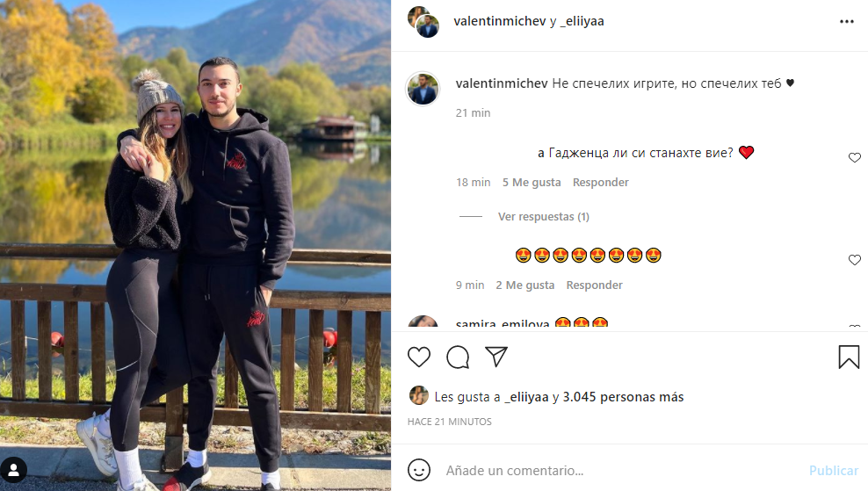
Task: Open the 3.045 personas más likes list
Action: pyautogui.click(x=623, y=397)
